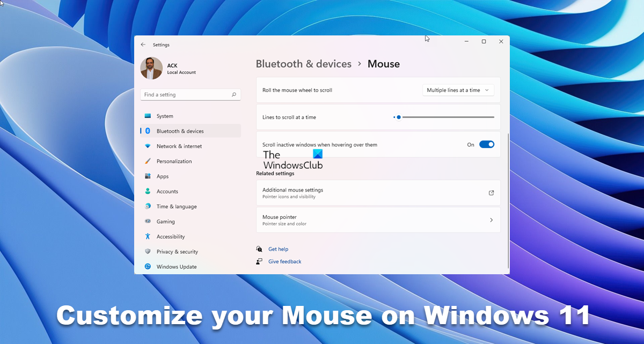The image size is (644, 344).
Task: Click the Get help headset icon
Action: (260, 249)
